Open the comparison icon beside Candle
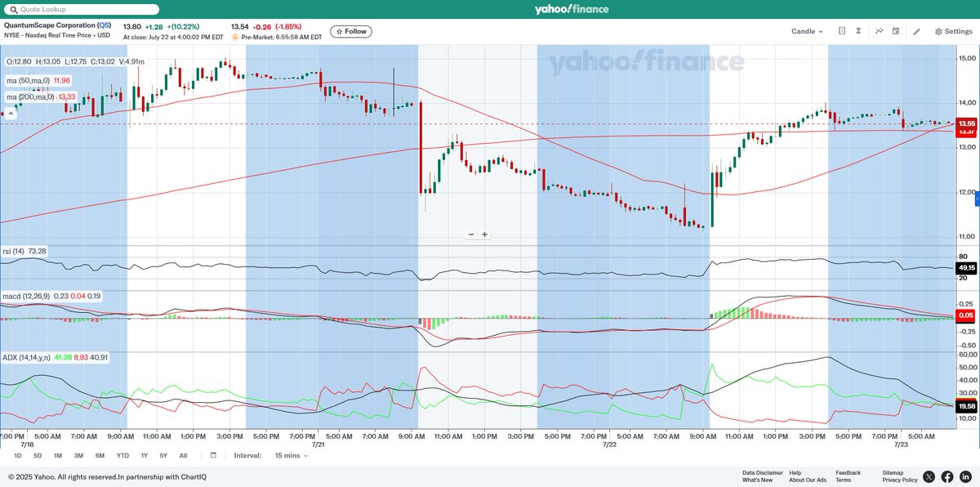Image resolution: width=980 pixels, height=487 pixels. coord(842,31)
